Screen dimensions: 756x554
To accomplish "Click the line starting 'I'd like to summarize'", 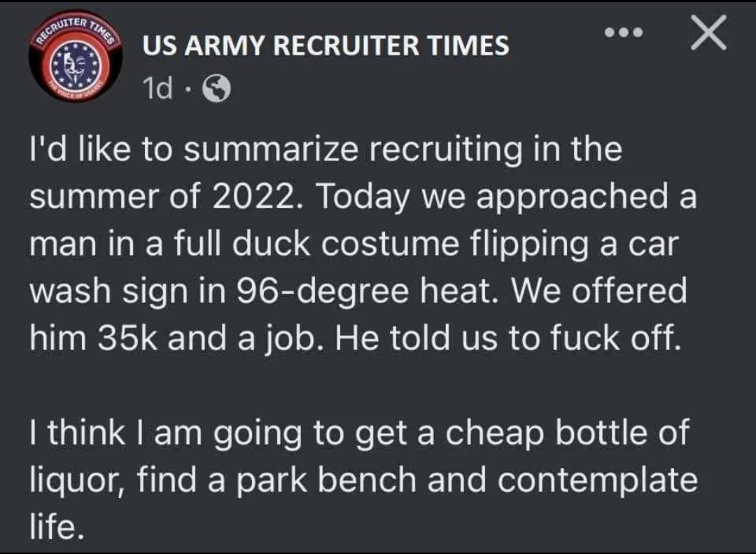I will pos(326,150).
